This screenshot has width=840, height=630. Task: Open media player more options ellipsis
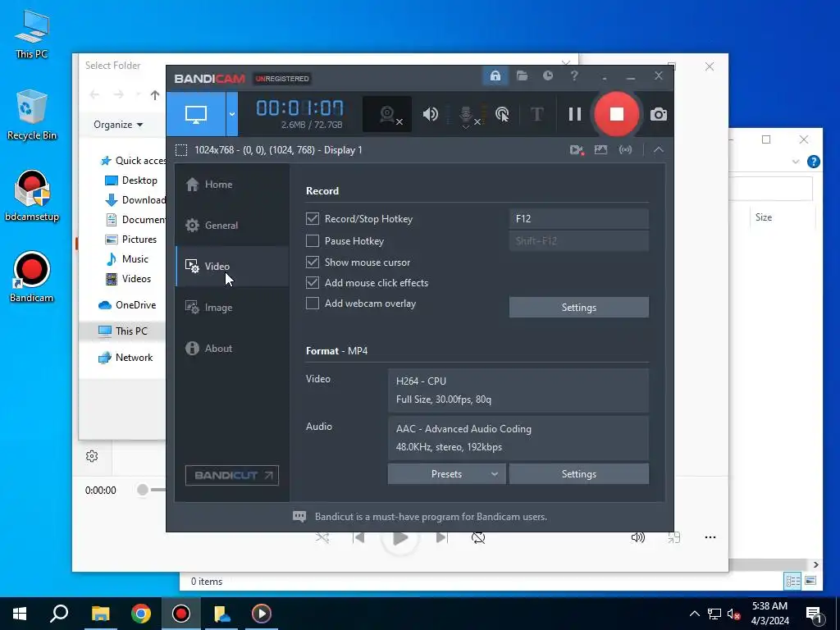coord(710,537)
